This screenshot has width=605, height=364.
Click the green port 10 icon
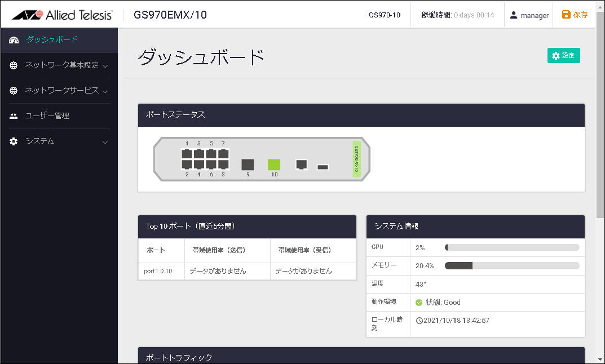(x=274, y=164)
